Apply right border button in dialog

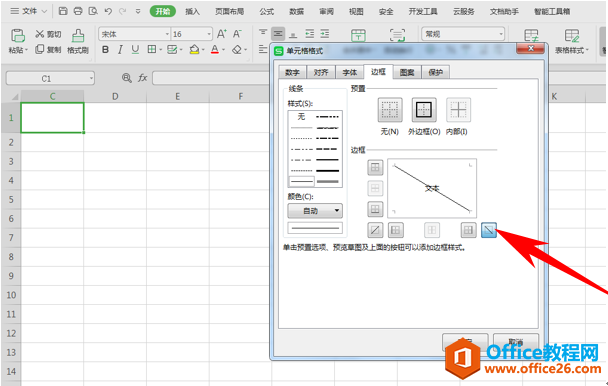[x=468, y=230]
